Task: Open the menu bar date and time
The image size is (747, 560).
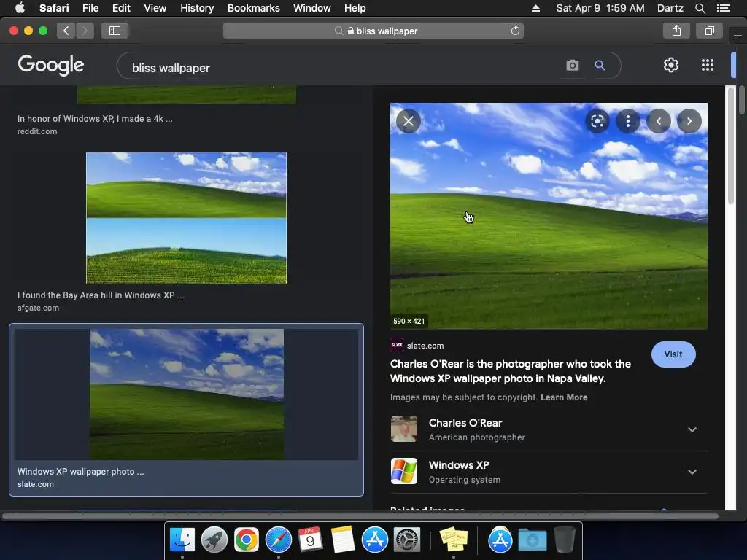Action: click(600, 8)
